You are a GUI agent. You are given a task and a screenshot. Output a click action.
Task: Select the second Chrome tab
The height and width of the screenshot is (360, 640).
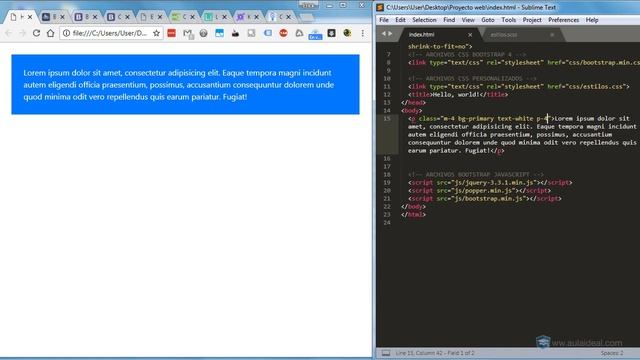pos(53,17)
